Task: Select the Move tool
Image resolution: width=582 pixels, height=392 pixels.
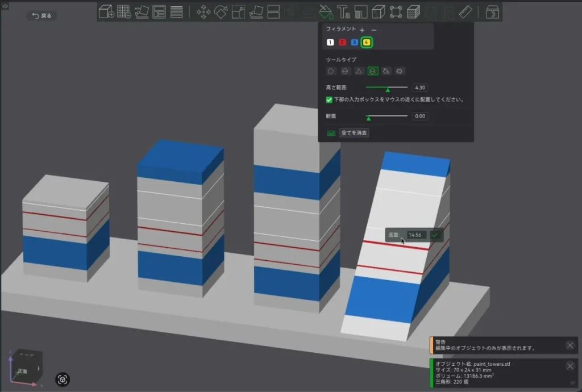Action: click(203, 12)
